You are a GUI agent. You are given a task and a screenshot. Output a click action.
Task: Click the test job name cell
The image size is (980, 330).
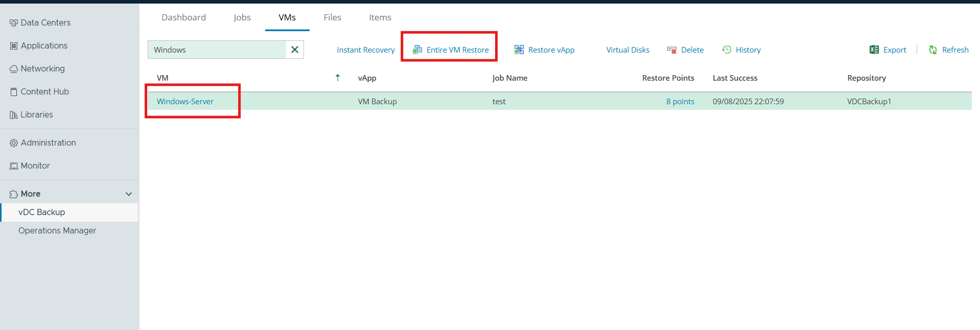pyautogui.click(x=499, y=102)
